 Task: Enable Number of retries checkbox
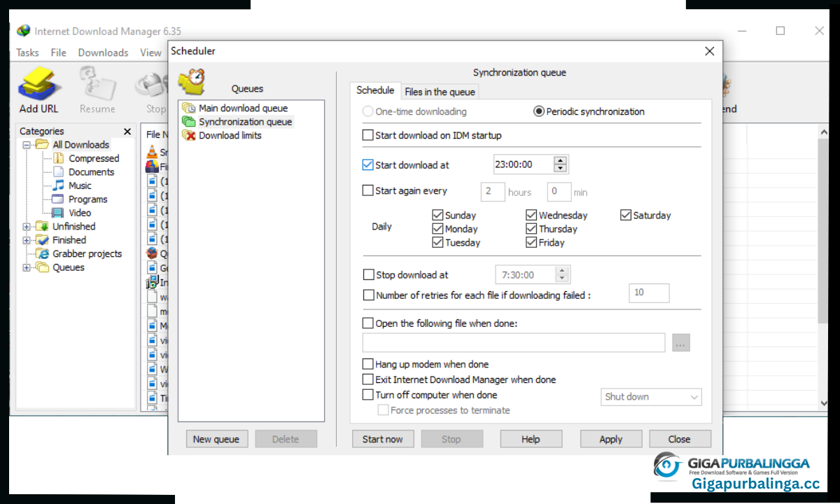click(x=369, y=295)
